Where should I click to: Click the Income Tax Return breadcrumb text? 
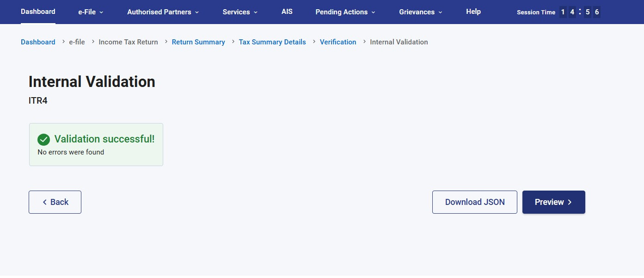128,42
